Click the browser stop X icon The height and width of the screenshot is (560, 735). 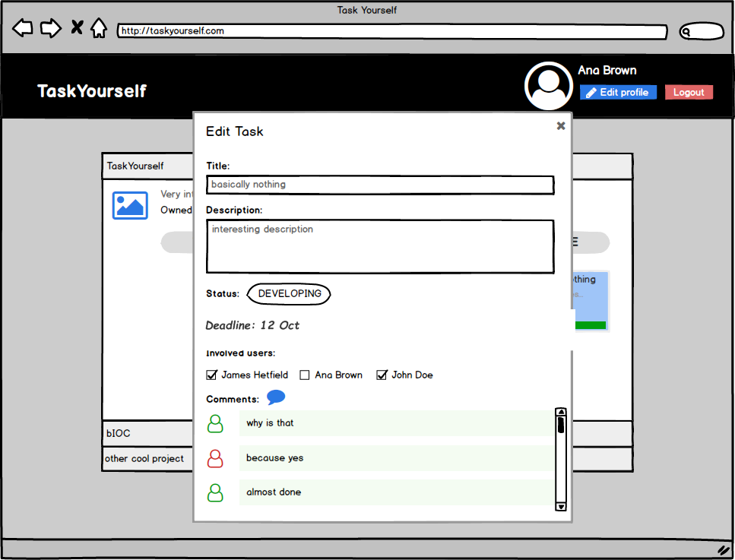point(77,27)
